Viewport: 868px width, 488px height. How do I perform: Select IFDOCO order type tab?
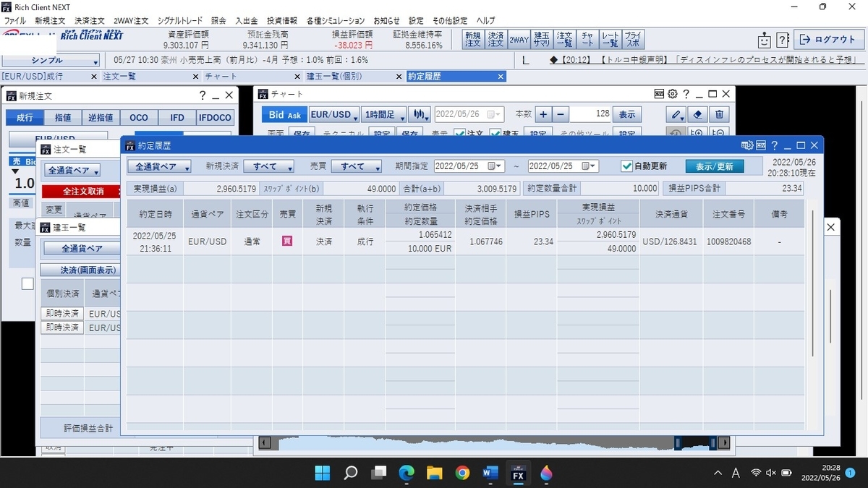215,117
